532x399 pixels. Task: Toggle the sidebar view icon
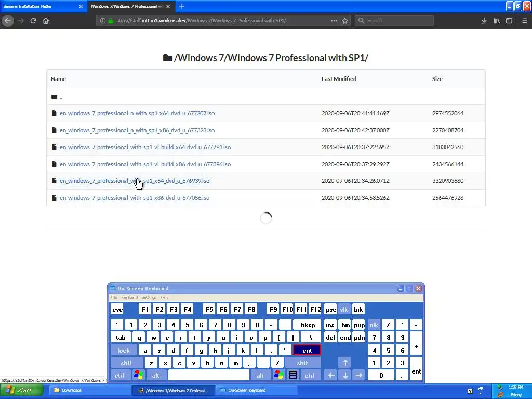pyautogui.click(x=509, y=21)
